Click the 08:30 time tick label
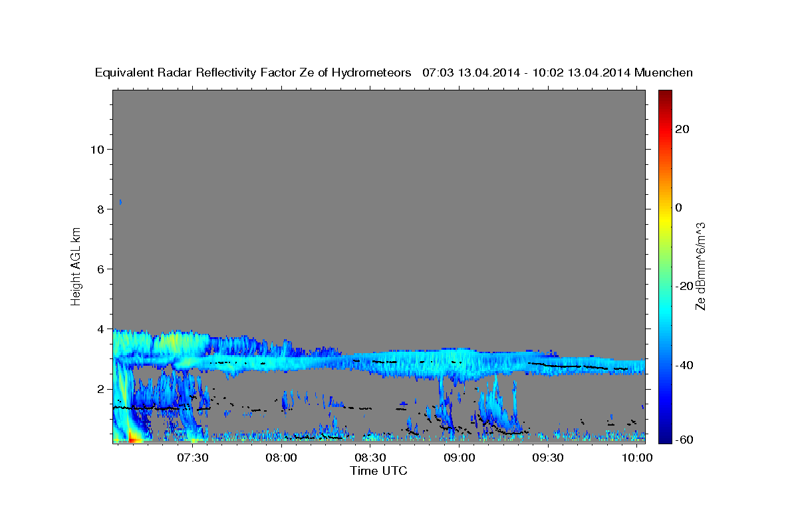The width and height of the screenshot is (798, 532). [370, 458]
